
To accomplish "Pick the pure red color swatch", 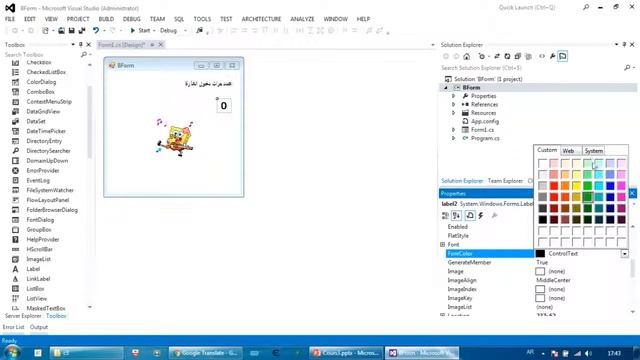I will point(554,186).
